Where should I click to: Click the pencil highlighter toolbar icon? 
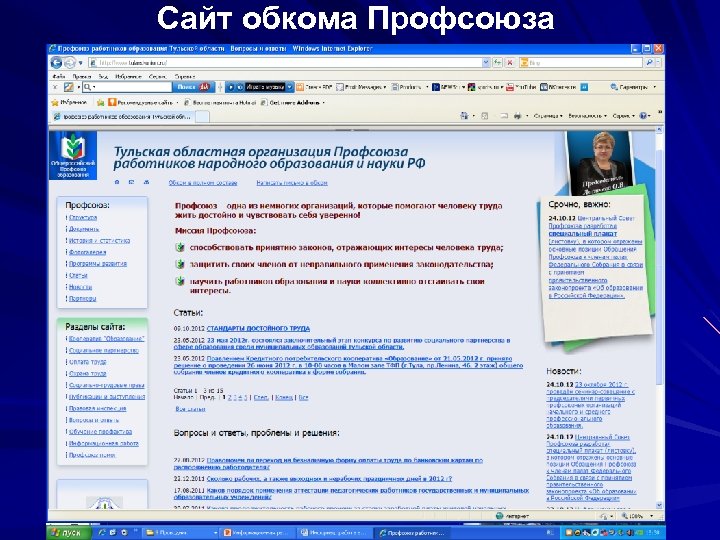[x=69, y=87]
